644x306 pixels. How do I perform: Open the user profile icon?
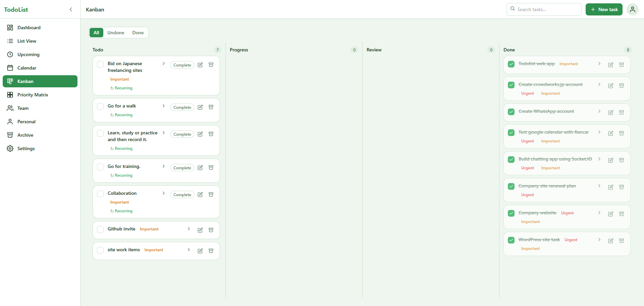click(632, 9)
